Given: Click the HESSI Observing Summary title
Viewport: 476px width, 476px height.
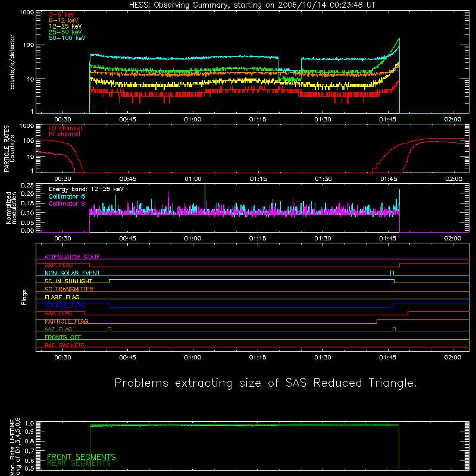Looking at the screenshot, I should [x=252, y=5].
